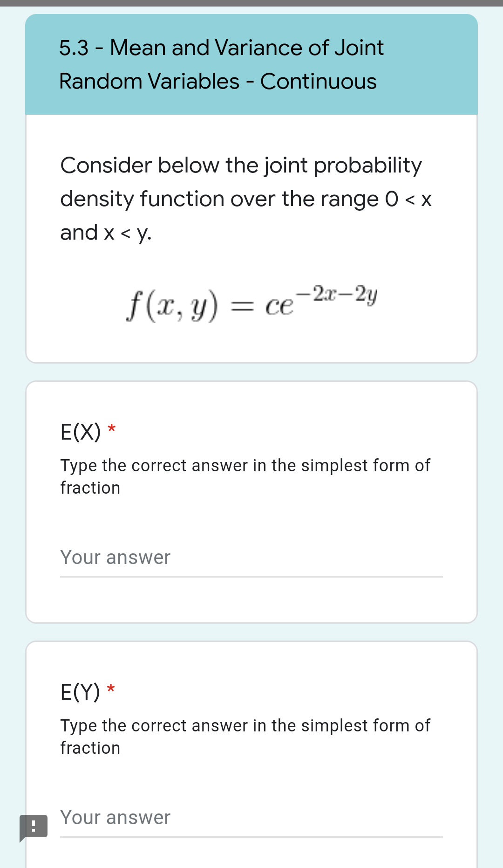Viewport: 503px width, 868px height.
Task: Click the E(Y) answer input field
Action: pyautogui.click(x=251, y=818)
